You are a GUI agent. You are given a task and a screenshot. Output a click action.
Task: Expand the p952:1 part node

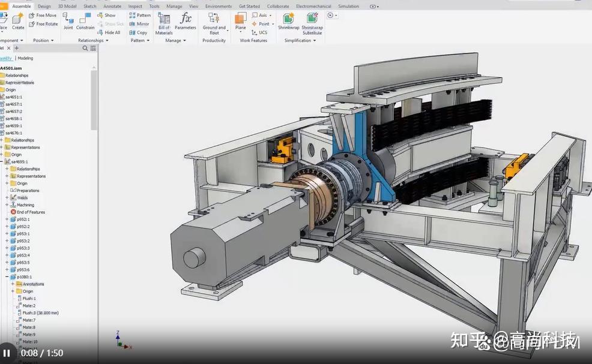(x=7, y=219)
